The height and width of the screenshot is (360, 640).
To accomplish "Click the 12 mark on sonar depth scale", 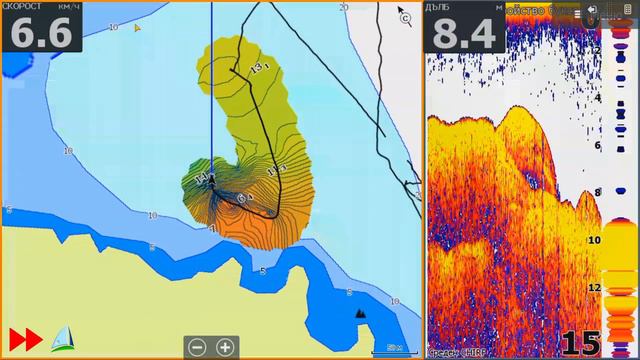I will [594, 288].
